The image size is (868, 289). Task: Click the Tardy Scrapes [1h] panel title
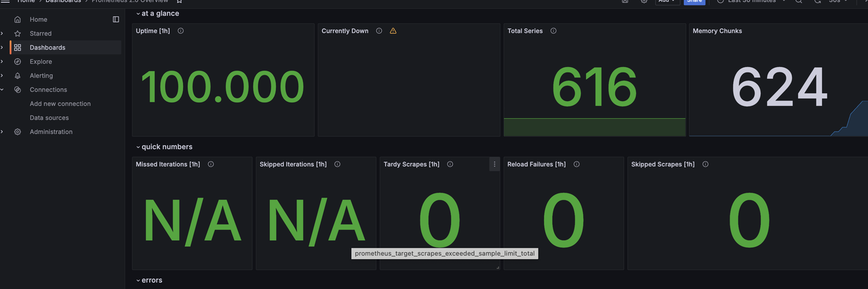412,164
